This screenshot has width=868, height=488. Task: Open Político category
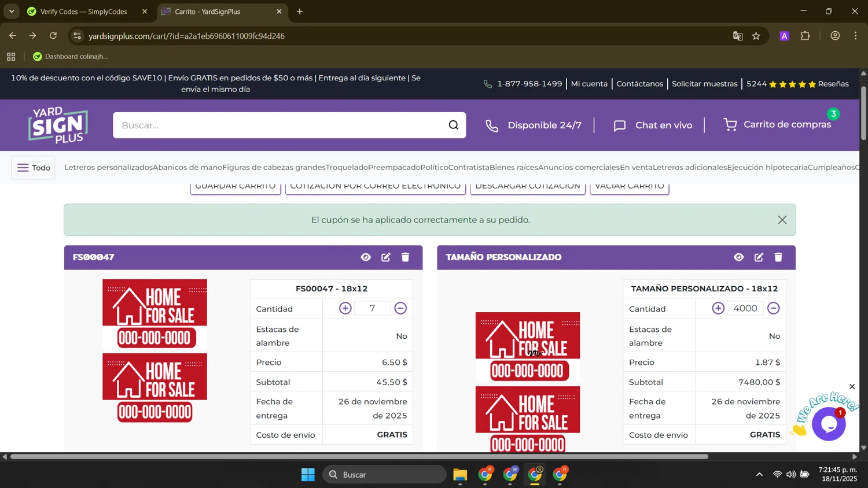click(x=435, y=167)
